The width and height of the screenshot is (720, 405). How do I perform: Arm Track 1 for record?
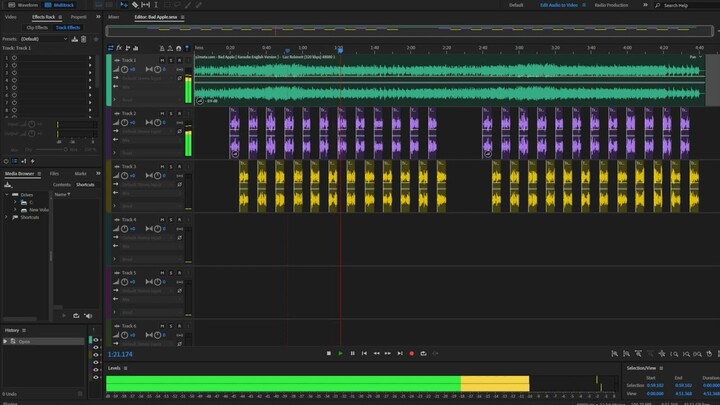pyautogui.click(x=180, y=60)
